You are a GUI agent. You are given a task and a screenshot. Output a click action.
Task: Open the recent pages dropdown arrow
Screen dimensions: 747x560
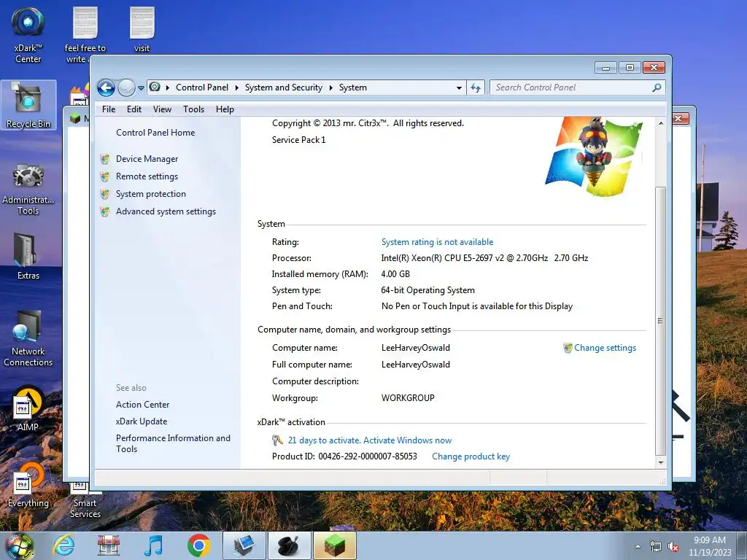pos(141,88)
